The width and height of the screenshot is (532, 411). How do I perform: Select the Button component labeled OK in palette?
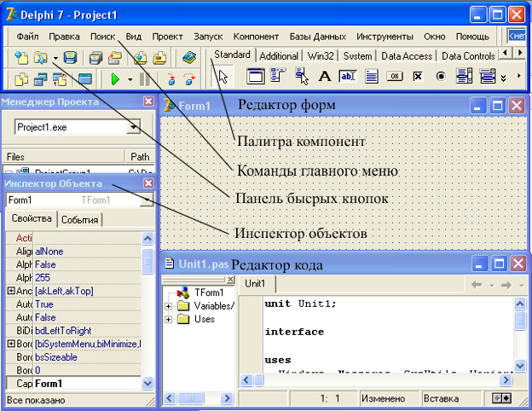pos(394,76)
